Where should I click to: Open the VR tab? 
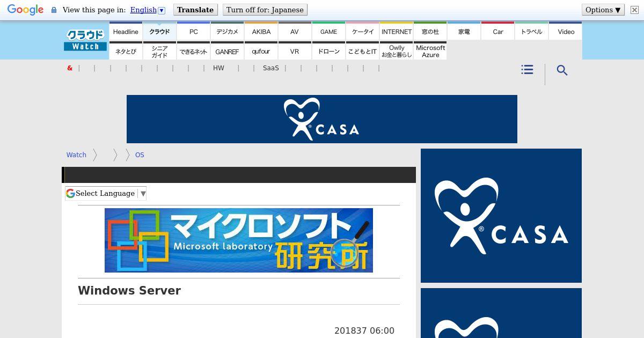(x=295, y=51)
